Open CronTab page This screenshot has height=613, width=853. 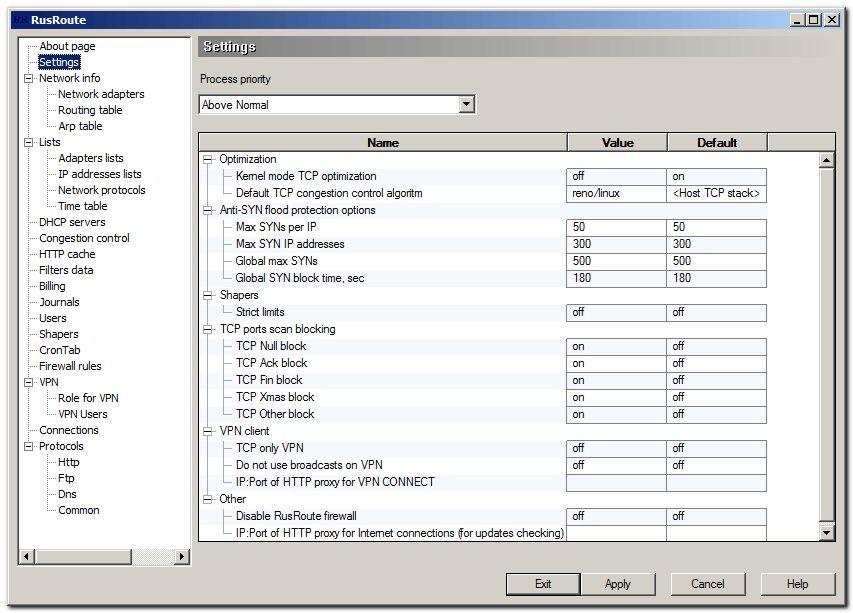click(x=59, y=350)
